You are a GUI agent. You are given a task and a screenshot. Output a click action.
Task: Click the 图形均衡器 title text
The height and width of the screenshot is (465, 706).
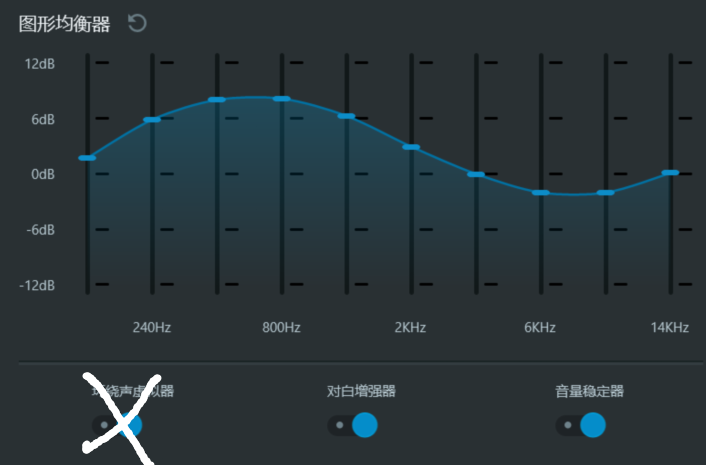(x=64, y=24)
